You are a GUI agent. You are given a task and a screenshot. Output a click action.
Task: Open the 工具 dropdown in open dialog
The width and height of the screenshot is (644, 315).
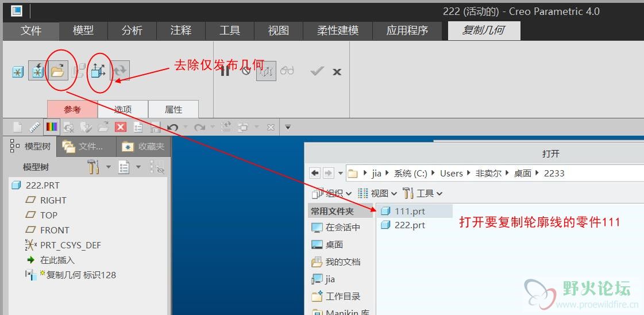point(422,193)
